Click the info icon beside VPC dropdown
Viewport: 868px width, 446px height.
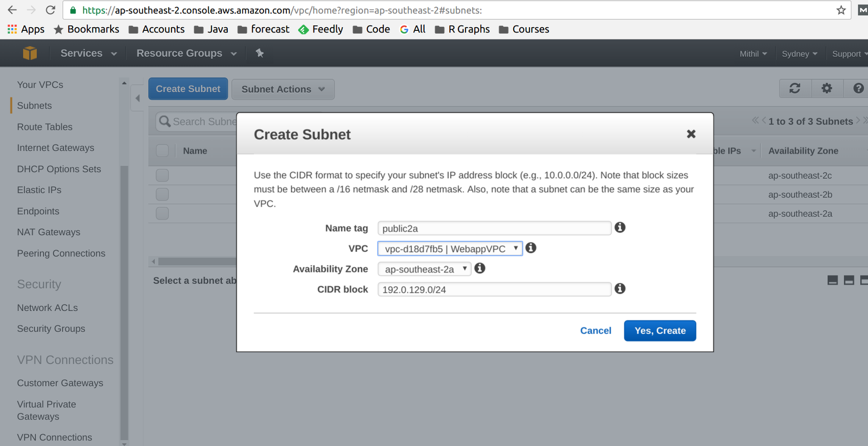[531, 248]
